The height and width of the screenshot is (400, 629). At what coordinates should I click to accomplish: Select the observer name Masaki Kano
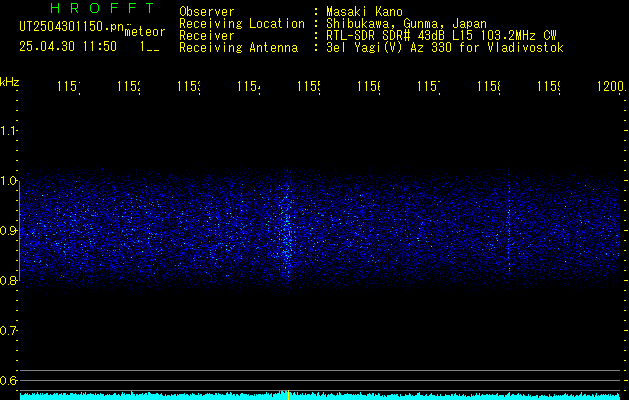(364, 12)
